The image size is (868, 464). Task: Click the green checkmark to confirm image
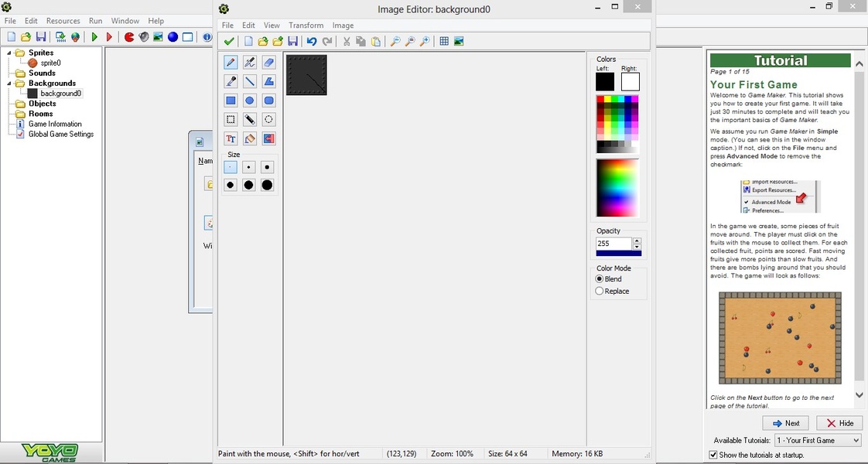coord(228,42)
